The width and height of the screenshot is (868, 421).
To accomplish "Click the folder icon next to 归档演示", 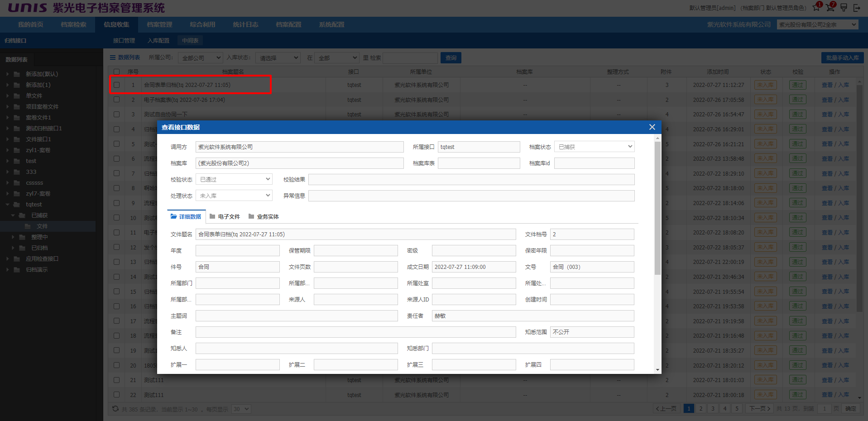I will [x=17, y=270].
